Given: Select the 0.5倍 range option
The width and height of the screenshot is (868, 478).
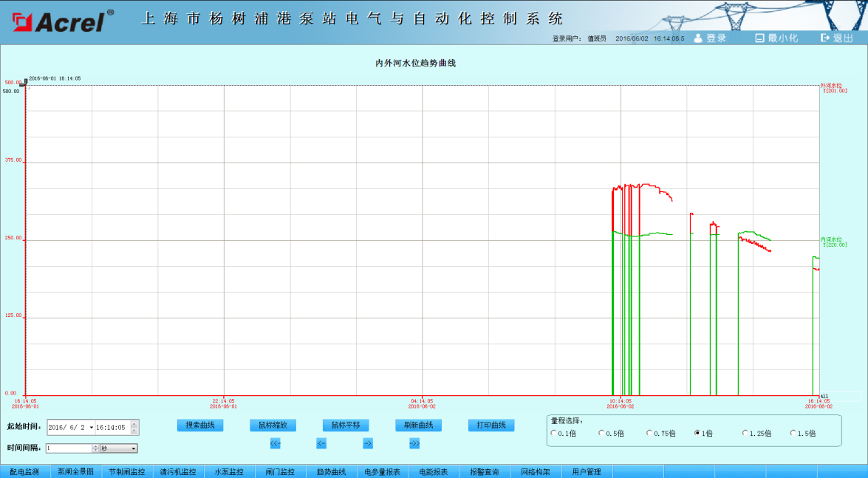Looking at the screenshot, I should click(601, 434).
